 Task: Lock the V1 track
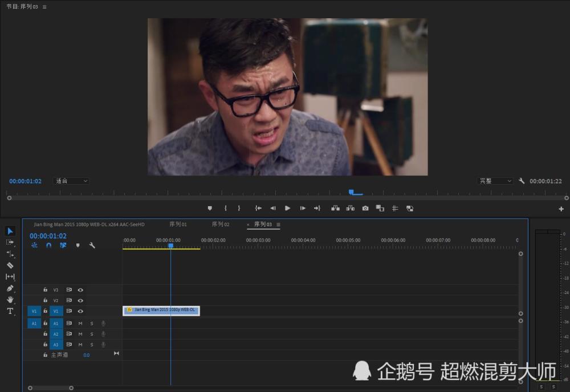coord(45,311)
